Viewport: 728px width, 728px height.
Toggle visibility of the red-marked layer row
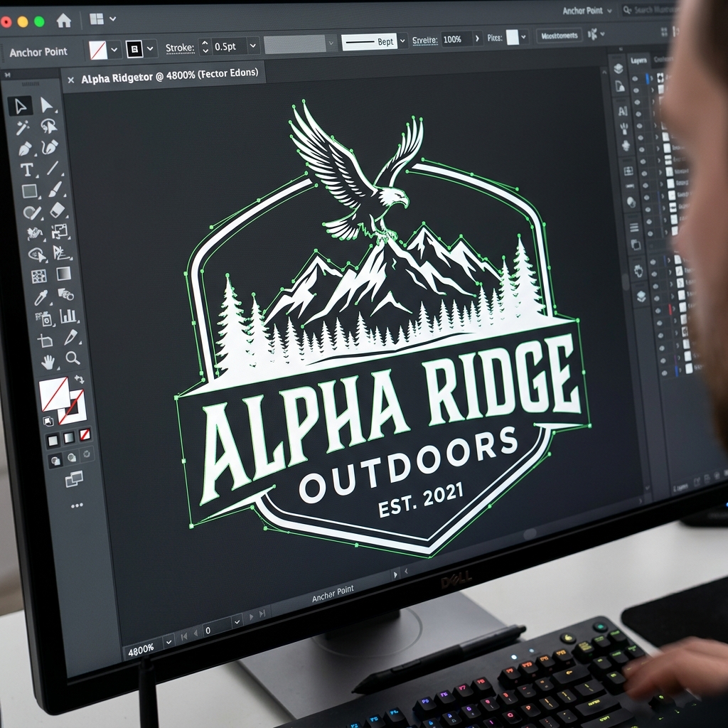658,311
